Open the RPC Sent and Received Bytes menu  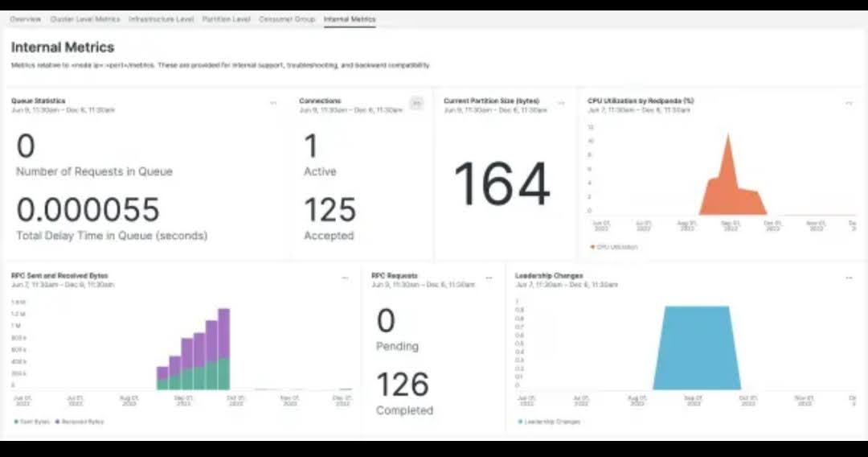coord(345,278)
